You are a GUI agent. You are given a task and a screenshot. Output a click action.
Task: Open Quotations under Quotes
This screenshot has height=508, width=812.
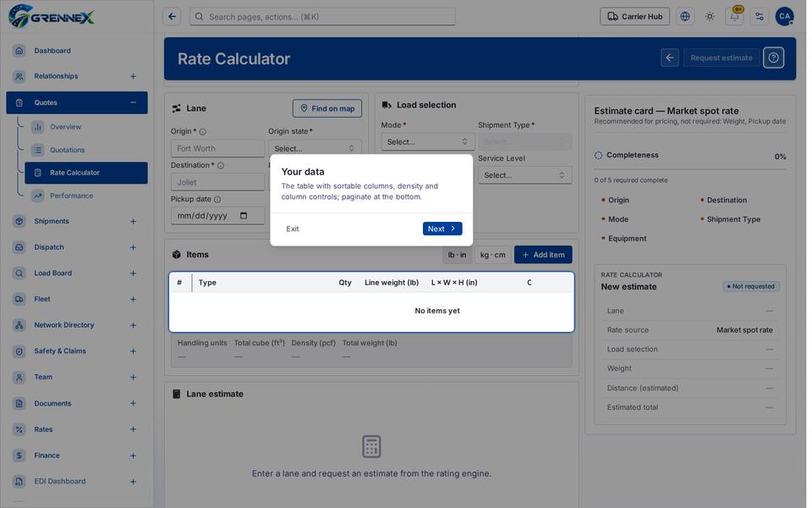tap(67, 151)
